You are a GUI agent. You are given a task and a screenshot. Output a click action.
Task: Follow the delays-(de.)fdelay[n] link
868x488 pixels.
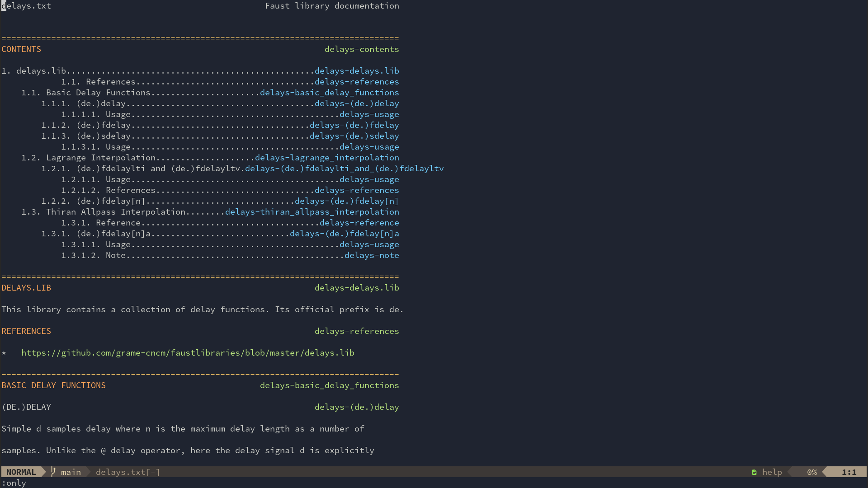[346, 201]
